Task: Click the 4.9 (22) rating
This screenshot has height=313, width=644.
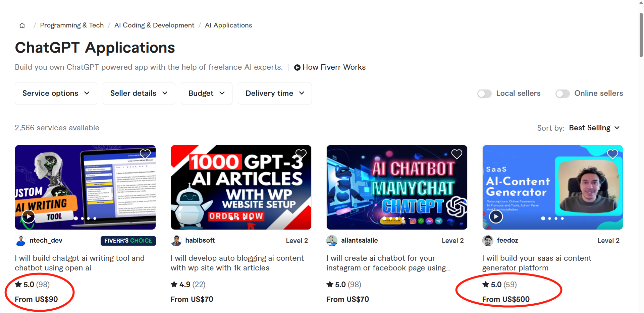Action: pyautogui.click(x=188, y=285)
